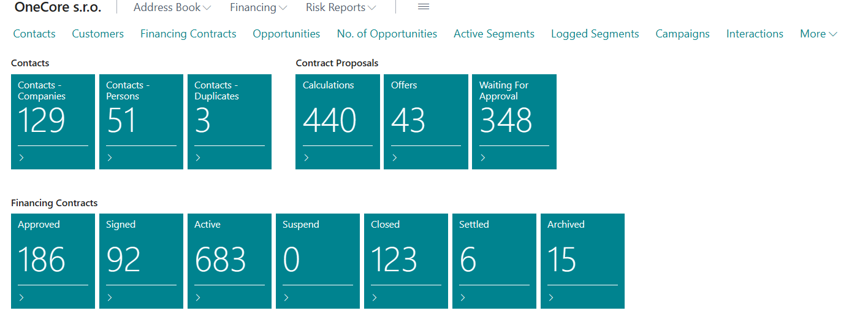Click the arrow on Calculations tile

click(x=306, y=158)
